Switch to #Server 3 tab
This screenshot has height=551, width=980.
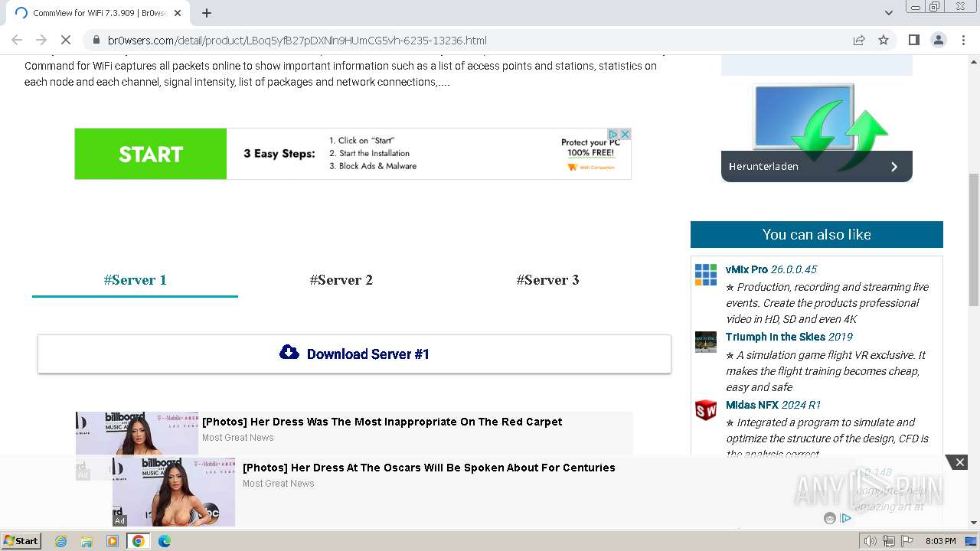pyautogui.click(x=547, y=280)
